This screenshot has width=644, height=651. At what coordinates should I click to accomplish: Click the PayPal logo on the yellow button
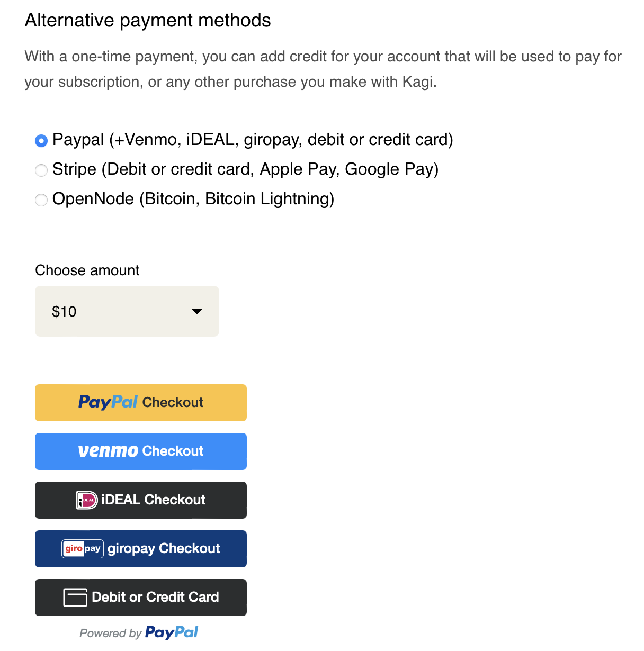pos(108,402)
